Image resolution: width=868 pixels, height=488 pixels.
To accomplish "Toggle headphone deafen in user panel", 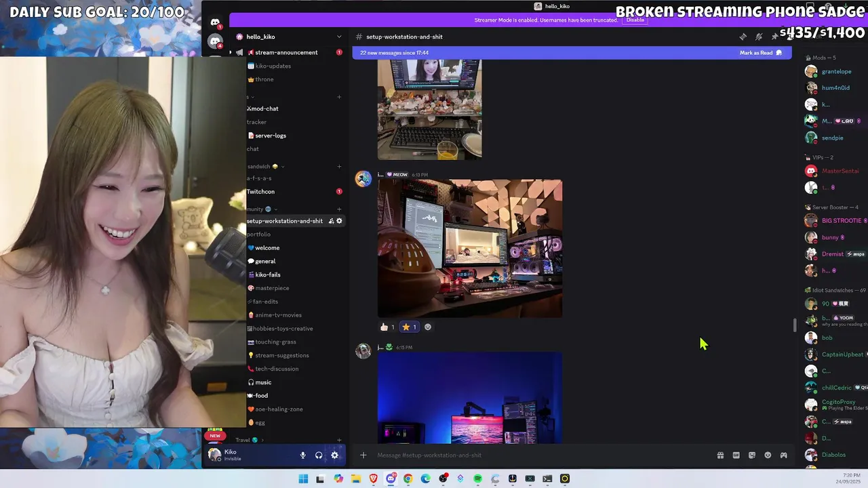I will (319, 455).
